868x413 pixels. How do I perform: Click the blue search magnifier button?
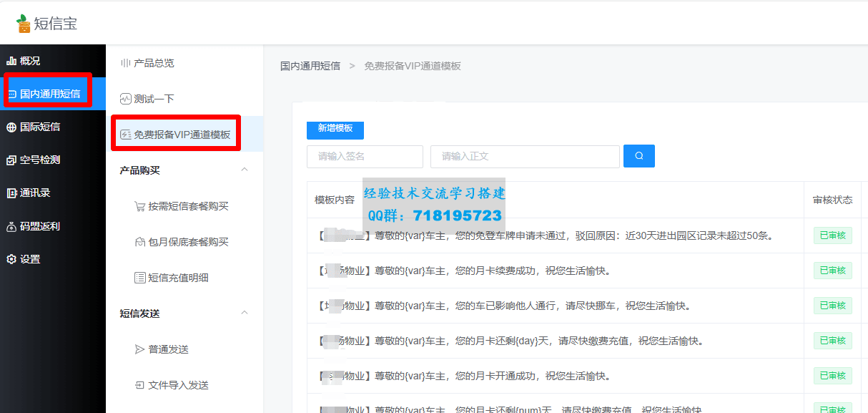[638, 156]
